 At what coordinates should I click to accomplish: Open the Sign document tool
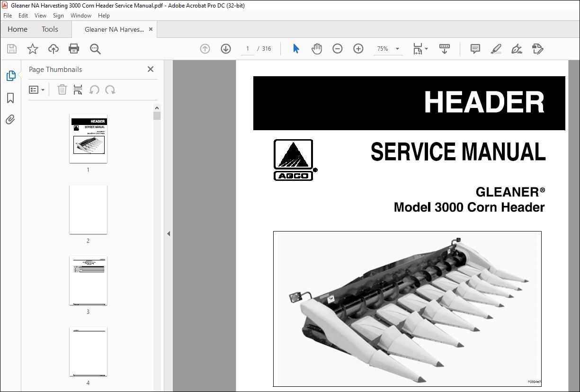coord(517,49)
